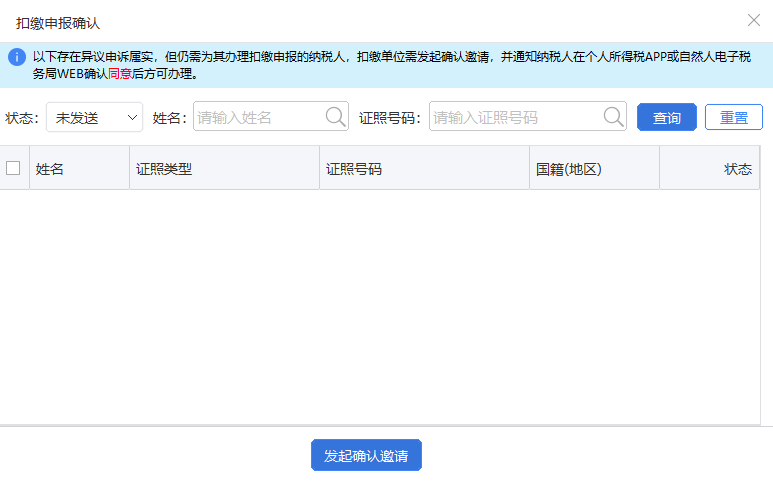The image size is (773, 481).
Task: Close the 扣缴申报确认 dialog
Action: point(754,20)
